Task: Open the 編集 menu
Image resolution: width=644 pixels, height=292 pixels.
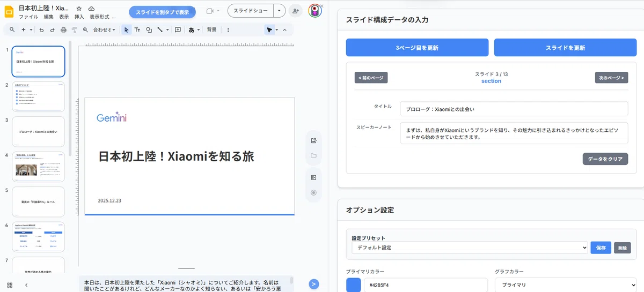Action: [x=49, y=17]
